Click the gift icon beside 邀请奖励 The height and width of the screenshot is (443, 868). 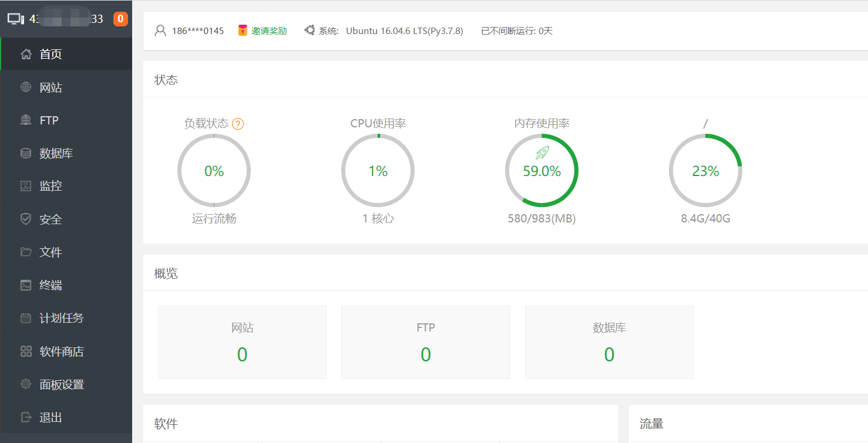(x=243, y=31)
